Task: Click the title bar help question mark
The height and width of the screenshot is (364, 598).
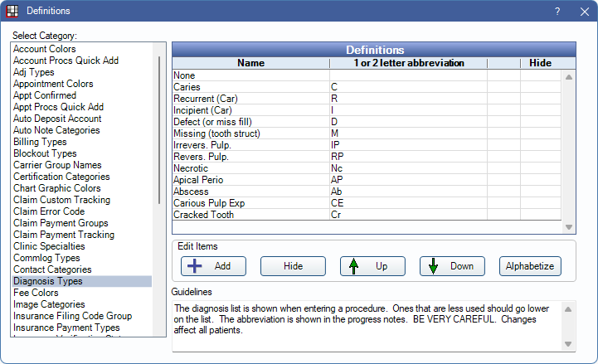Action: [557, 11]
